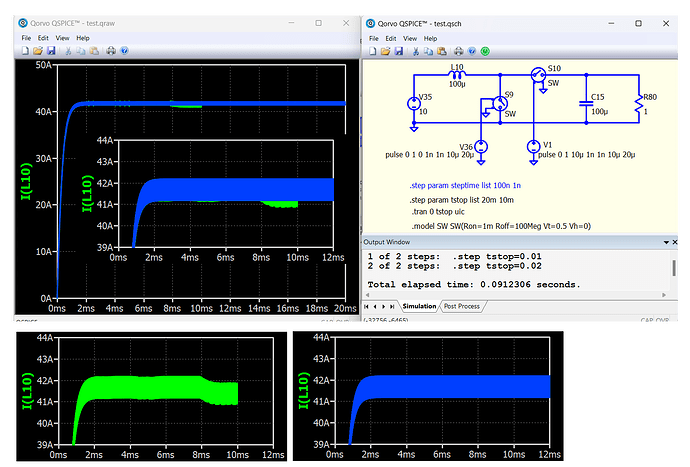Open Output Window position dropdown arrow

(666, 242)
